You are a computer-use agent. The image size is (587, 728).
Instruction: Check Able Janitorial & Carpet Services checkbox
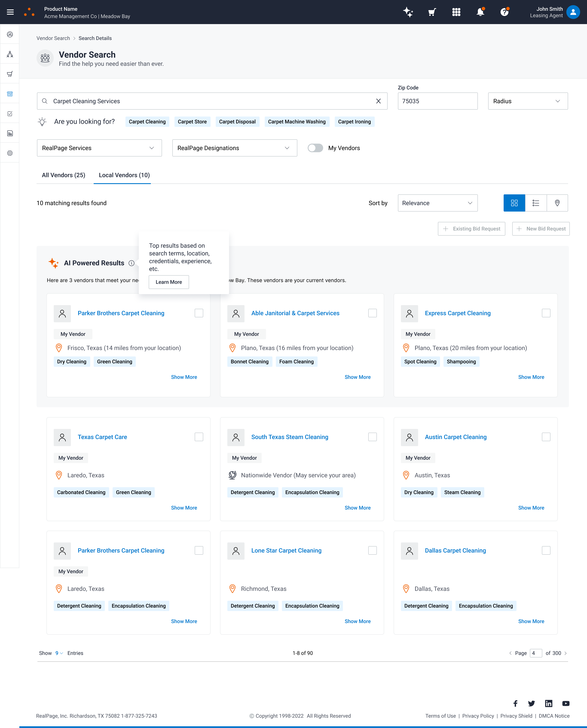tap(372, 313)
